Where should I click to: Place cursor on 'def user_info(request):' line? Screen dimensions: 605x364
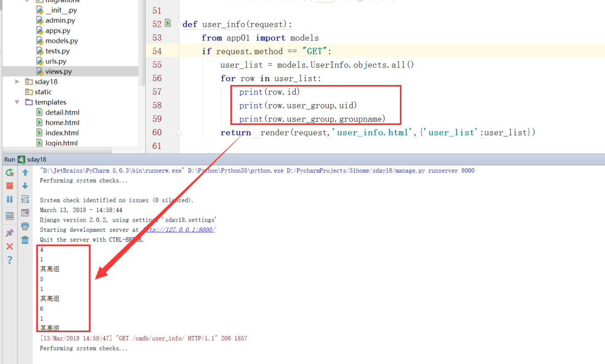tap(237, 24)
